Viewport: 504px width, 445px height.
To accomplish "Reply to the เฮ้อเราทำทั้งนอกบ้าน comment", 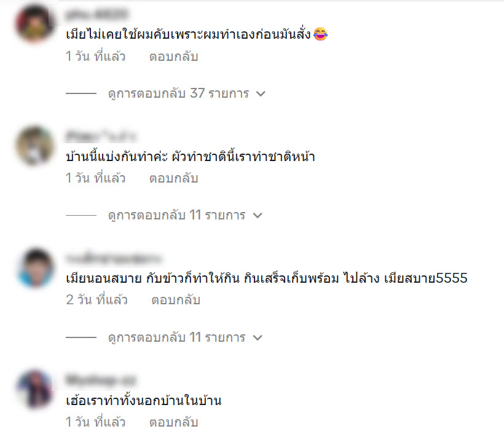I will pyautogui.click(x=173, y=422).
